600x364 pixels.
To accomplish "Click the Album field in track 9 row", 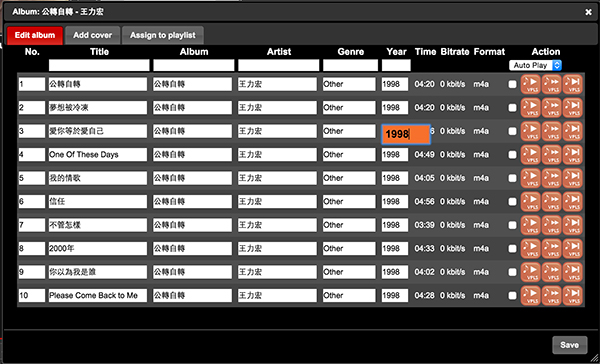I will click(192, 272).
